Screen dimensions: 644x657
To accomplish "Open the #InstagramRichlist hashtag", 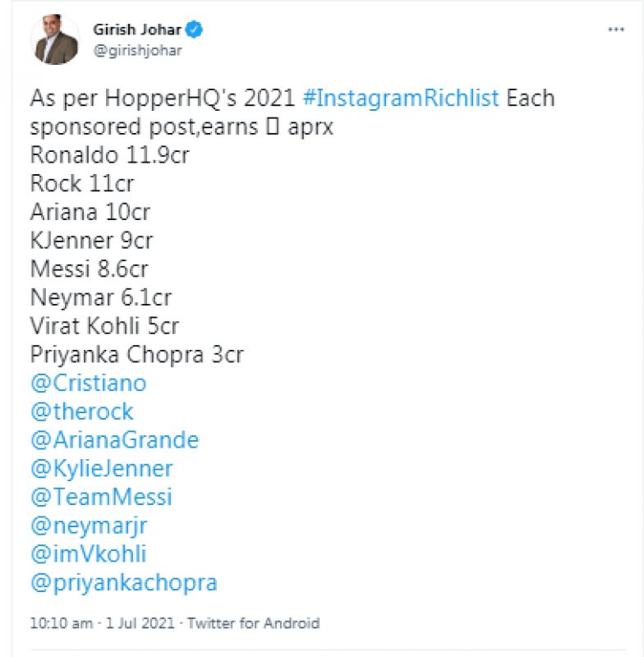I will click(400, 99).
